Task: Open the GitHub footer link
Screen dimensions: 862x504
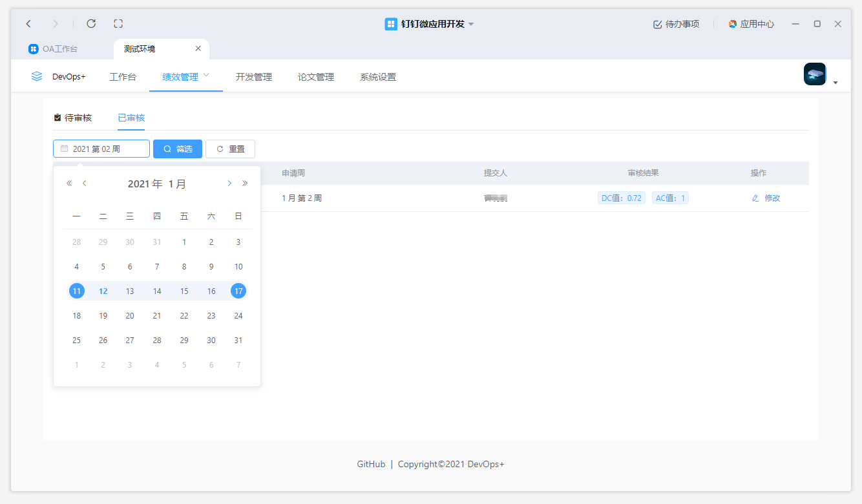Action: (372, 464)
